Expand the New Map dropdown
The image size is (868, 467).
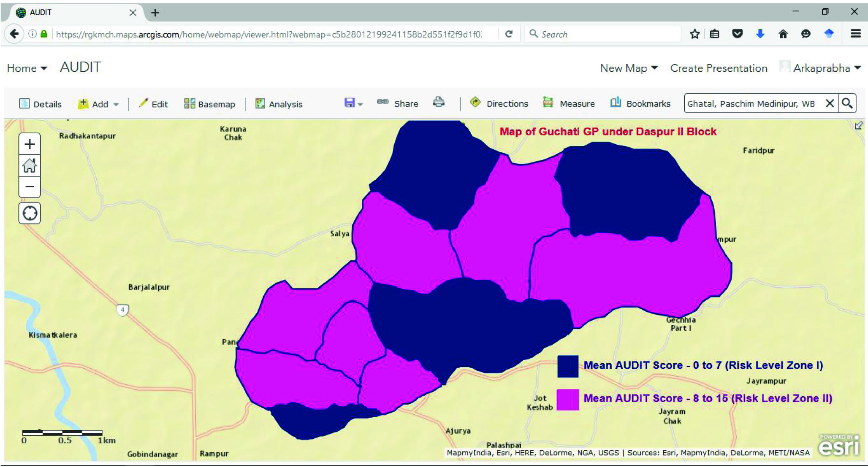click(x=629, y=68)
